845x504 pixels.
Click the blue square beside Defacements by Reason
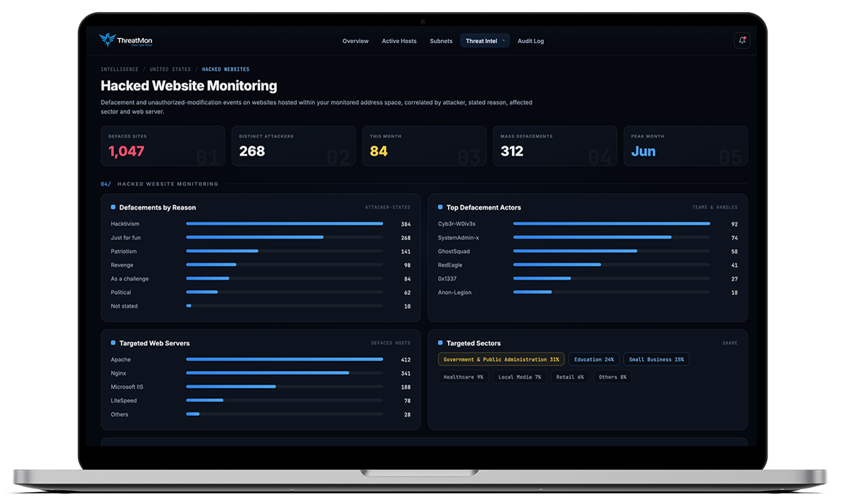point(113,208)
